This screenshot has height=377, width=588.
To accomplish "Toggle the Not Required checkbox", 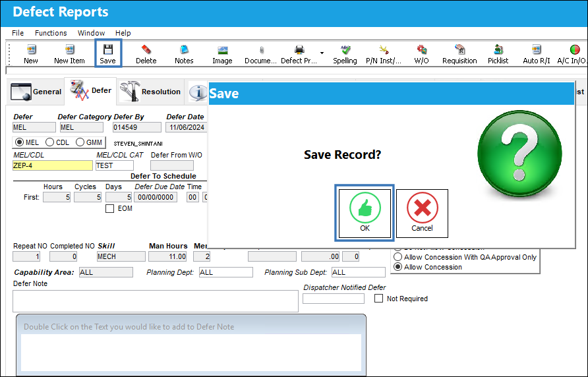I will click(379, 298).
